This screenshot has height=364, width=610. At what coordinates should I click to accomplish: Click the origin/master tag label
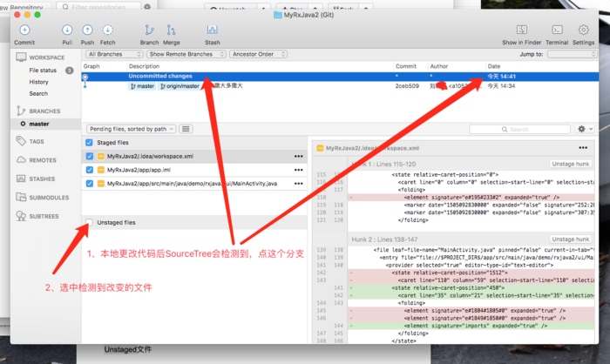(180, 86)
